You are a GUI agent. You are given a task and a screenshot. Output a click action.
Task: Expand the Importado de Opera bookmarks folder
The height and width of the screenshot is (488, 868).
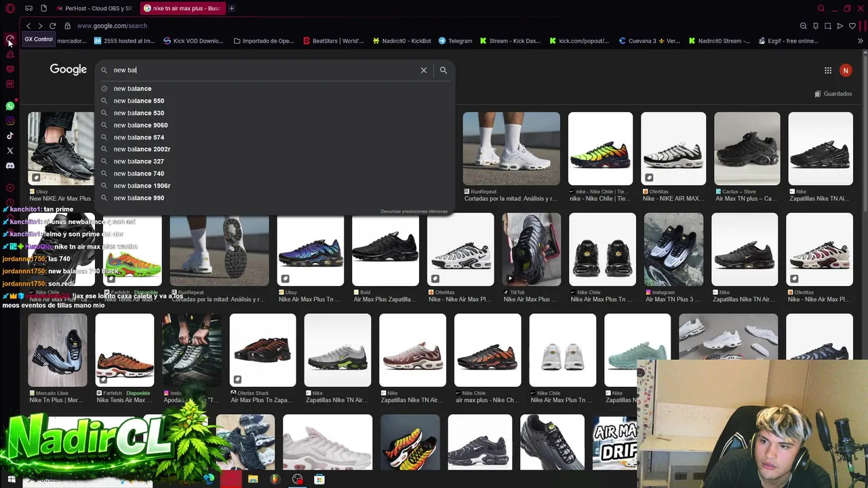click(x=264, y=41)
